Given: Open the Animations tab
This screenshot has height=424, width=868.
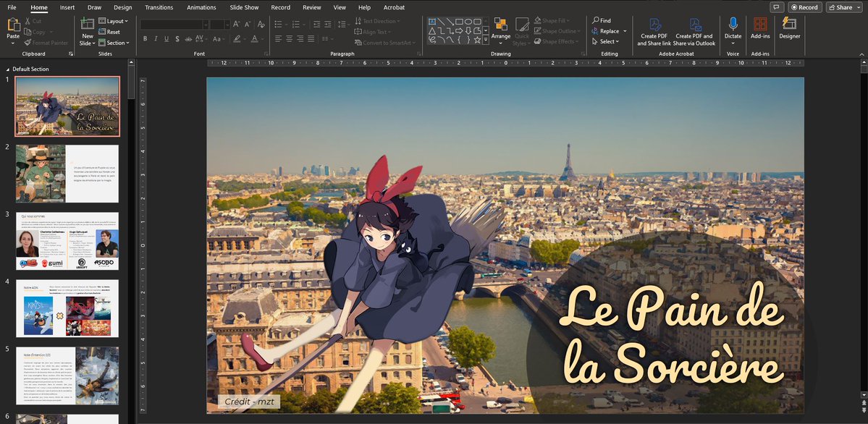Looking at the screenshot, I should [201, 7].
